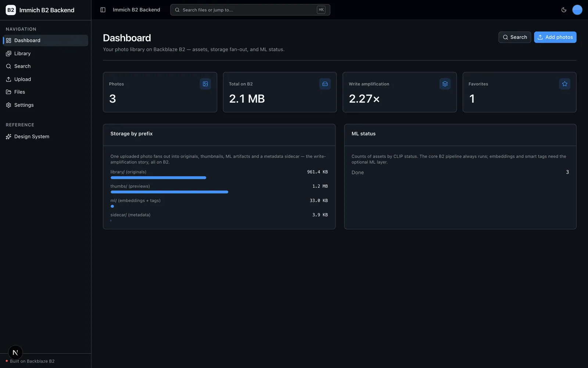Click the 33.0 KB ml size
This screenshot has height=368, width=588.
click(x=319, y=201)
